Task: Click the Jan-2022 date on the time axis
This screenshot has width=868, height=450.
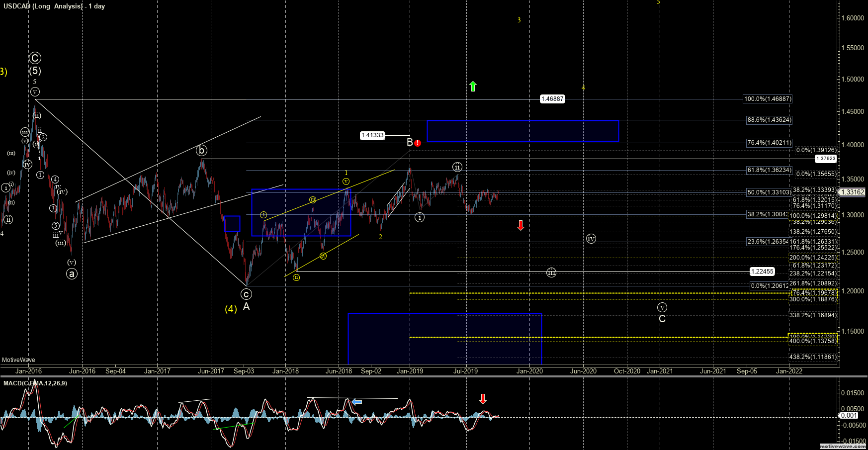Action: (789, 371)
